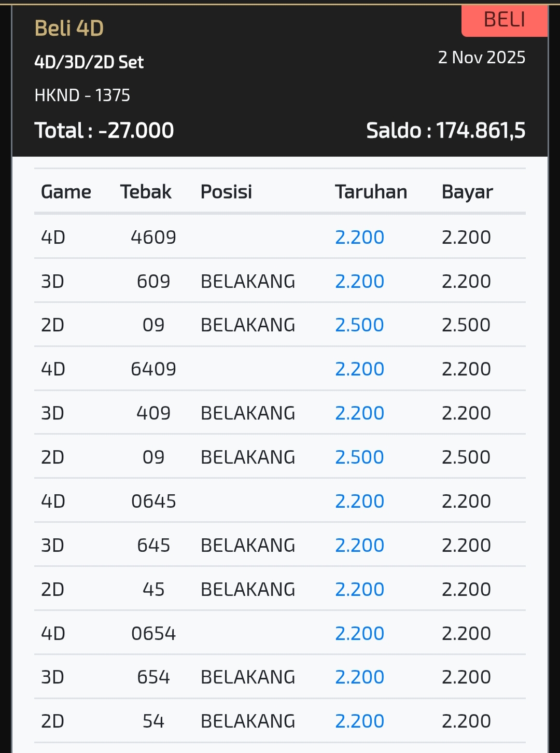Screen dimensions: 560x753
Task: Open the Taruhan link for 3D 409
Action: tap(359, 413)
